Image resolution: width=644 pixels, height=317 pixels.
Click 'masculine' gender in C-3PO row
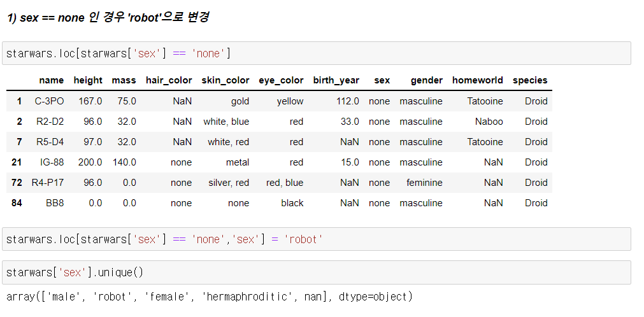(x=421, y=101)
